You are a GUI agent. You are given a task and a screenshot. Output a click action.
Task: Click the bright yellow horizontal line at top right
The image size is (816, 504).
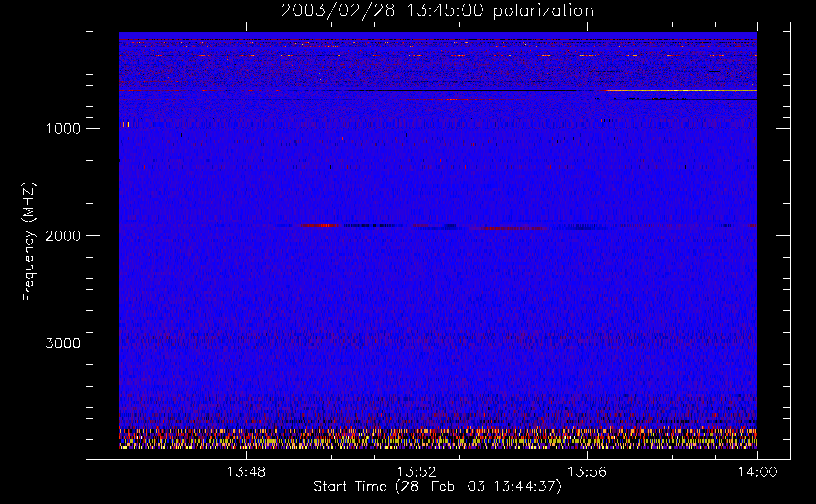(681, 91)
